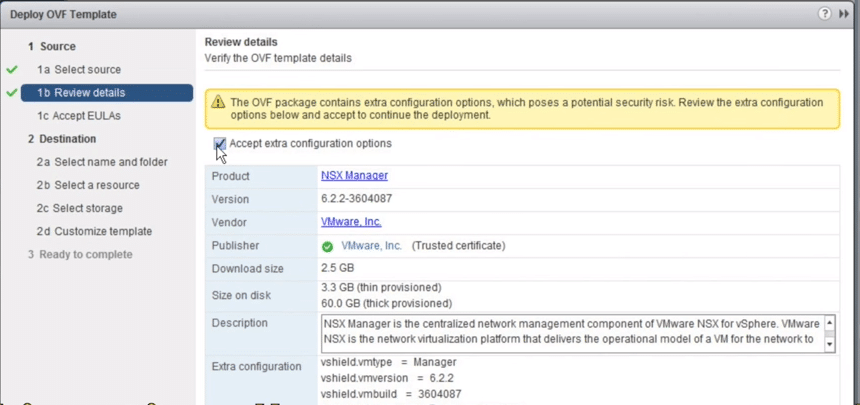The width and height of the screenshot is (860, 405).
Task: Open the help question mark icon
Action: point(824,14)
